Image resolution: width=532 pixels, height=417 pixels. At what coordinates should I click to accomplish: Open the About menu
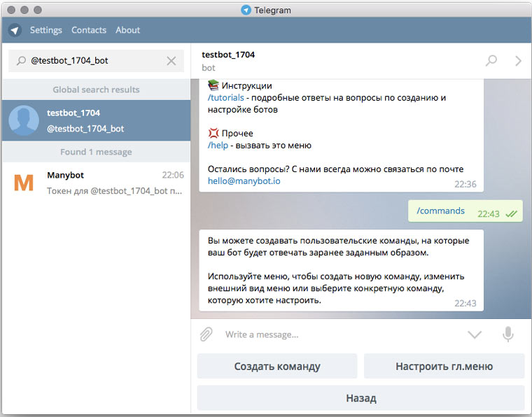point(128,30)
